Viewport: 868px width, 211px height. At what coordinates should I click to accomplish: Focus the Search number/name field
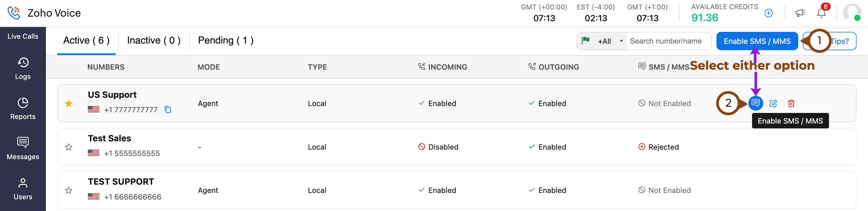pos(668,41)
